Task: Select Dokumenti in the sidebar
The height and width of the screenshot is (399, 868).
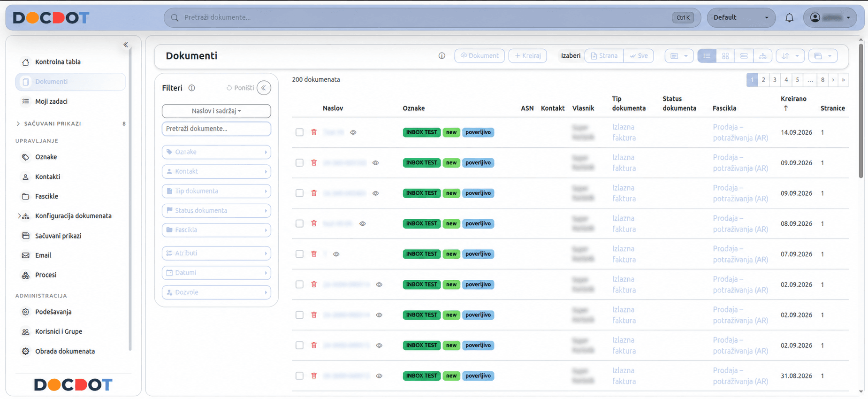Action: [x=70, y=82]
